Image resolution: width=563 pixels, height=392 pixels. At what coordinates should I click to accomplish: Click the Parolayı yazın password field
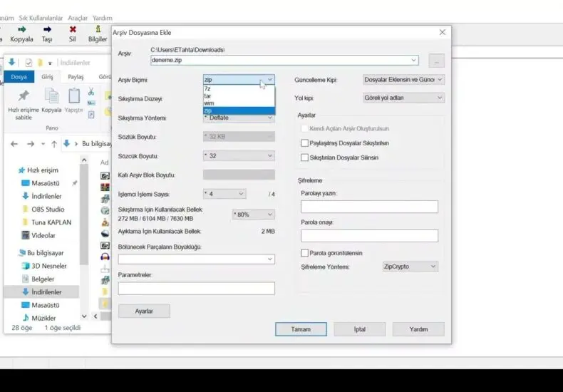pyautogui.click(x=369, y=207)
